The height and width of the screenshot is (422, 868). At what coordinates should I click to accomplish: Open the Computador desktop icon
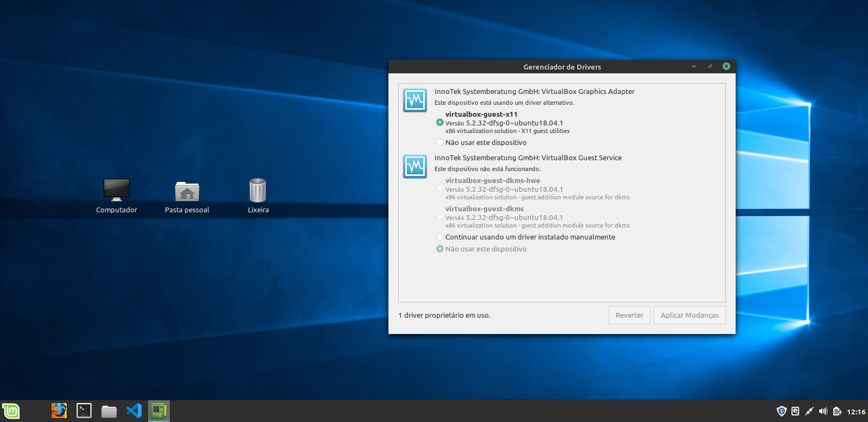117,196
